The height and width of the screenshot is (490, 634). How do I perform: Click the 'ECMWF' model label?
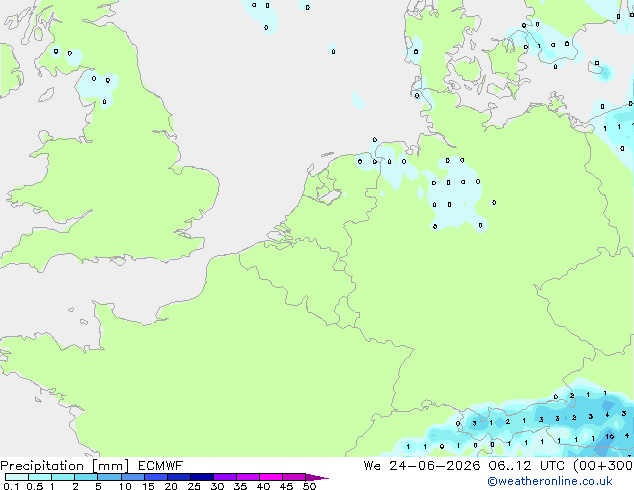pyautogui.click(x=160, y=466)
